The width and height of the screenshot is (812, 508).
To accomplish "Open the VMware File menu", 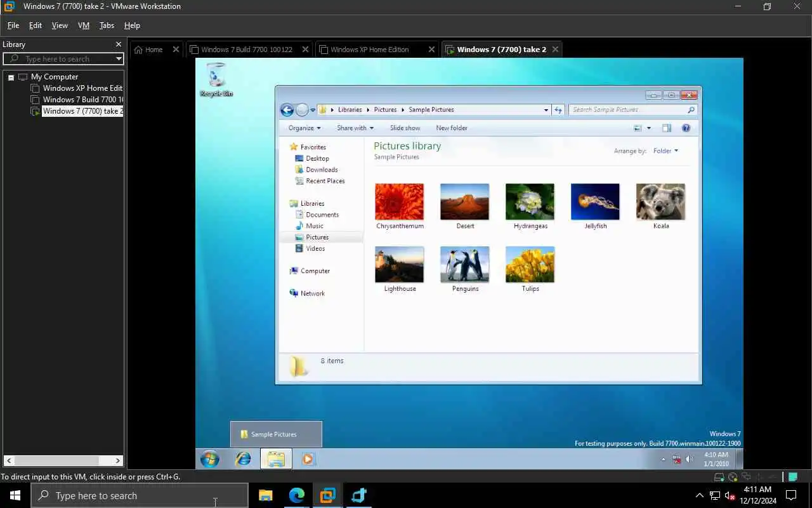I will coord(13,25).
